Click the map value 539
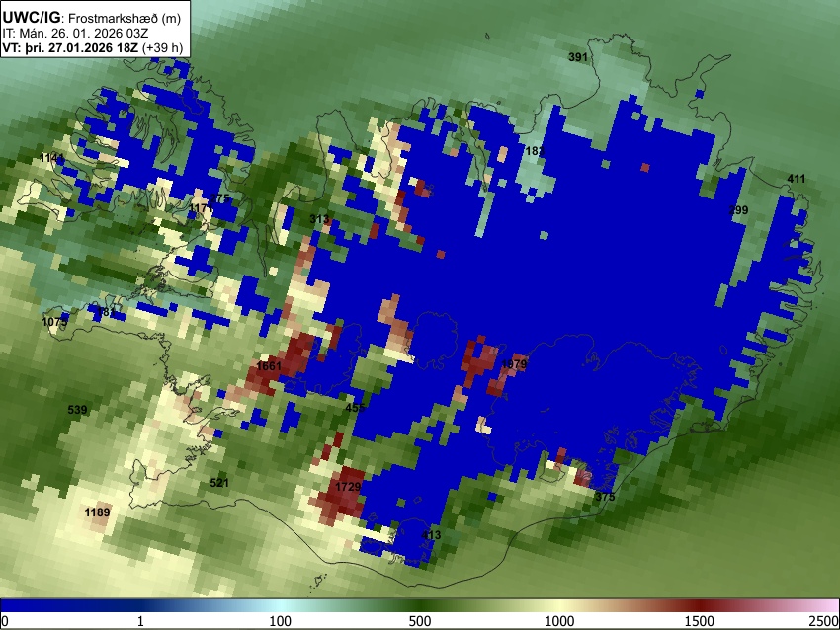The height and width of the screenshot is (630, 840). click(77, 410)
